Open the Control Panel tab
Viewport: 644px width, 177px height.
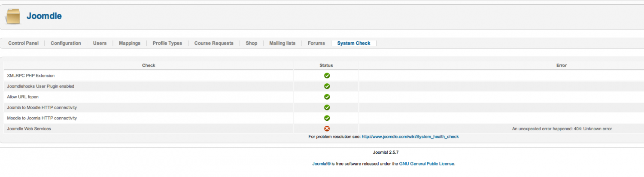pyautogui.click(x=23, y=43)
